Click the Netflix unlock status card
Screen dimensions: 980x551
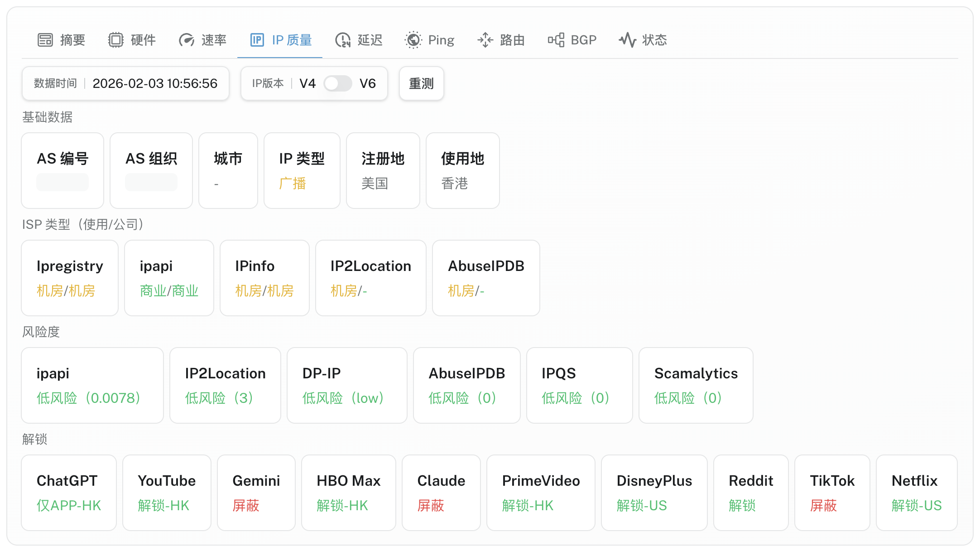(x=916, y=493)
